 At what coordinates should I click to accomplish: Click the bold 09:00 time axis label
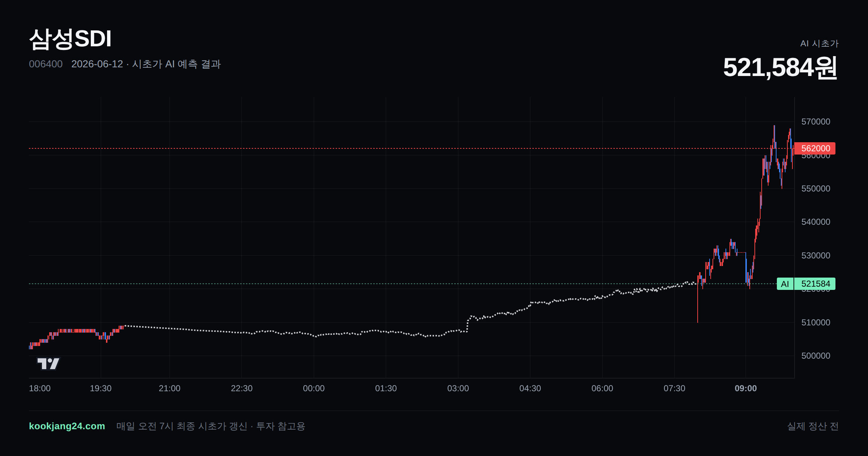pyautogui.click(x=746, y=388)
